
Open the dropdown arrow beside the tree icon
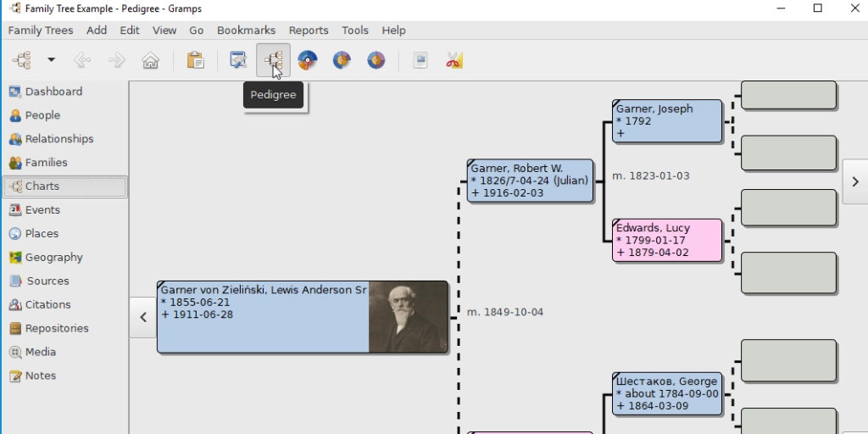[51, 60]
